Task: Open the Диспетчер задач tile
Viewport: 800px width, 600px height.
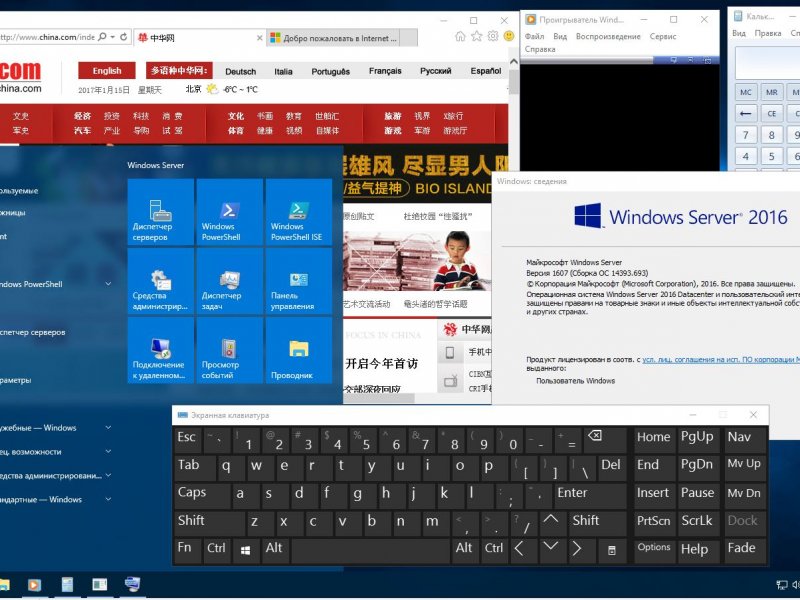Action: click(230, 282)
